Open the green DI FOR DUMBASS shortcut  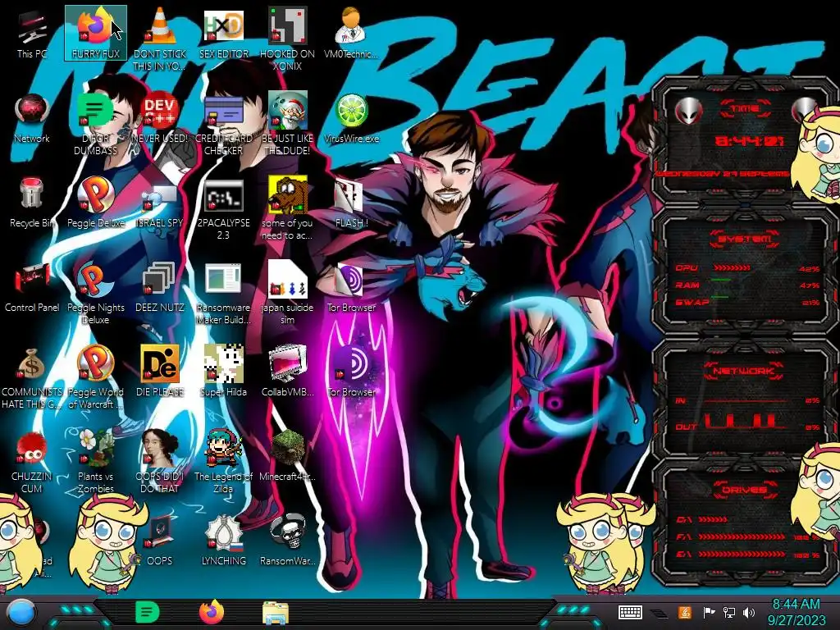tap(95, 125)
